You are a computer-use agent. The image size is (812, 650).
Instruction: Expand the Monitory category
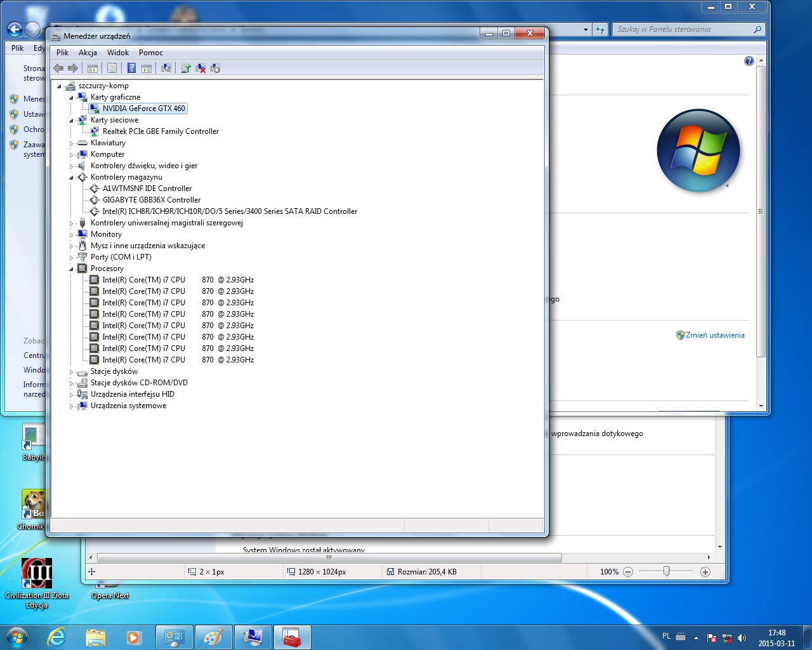pos(71,234)
